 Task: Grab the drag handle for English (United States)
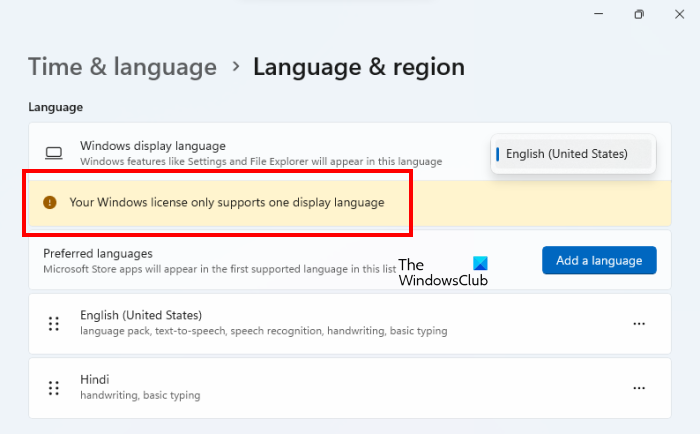pyautogui.click(x=54, y=323)
